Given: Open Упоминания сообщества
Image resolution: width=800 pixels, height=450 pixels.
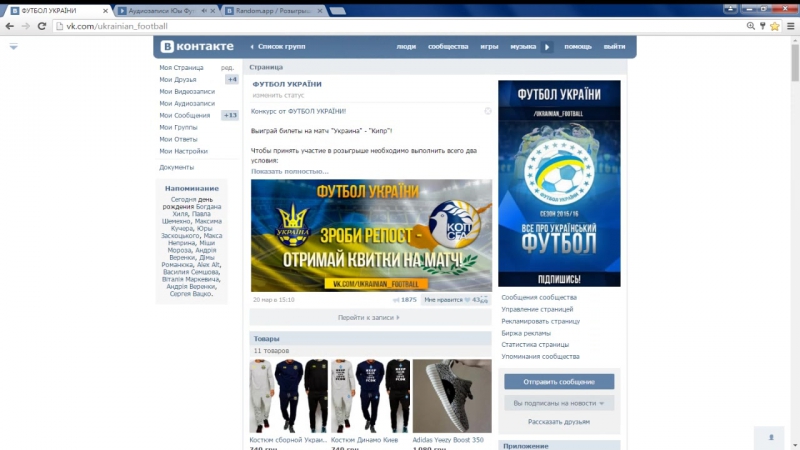Looking at the screenshot, I should [x=540, y=357].
